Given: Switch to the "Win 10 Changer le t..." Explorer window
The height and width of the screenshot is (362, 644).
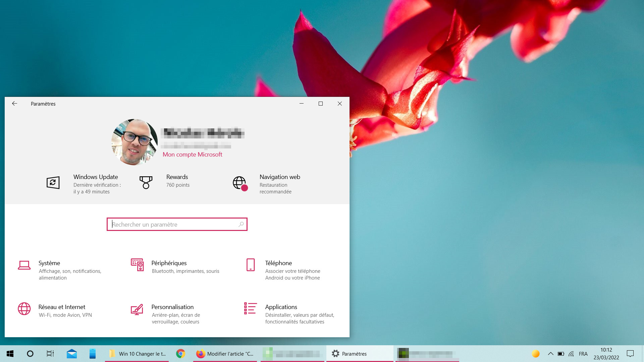Looking at the screenshot, I should (137, 354).
